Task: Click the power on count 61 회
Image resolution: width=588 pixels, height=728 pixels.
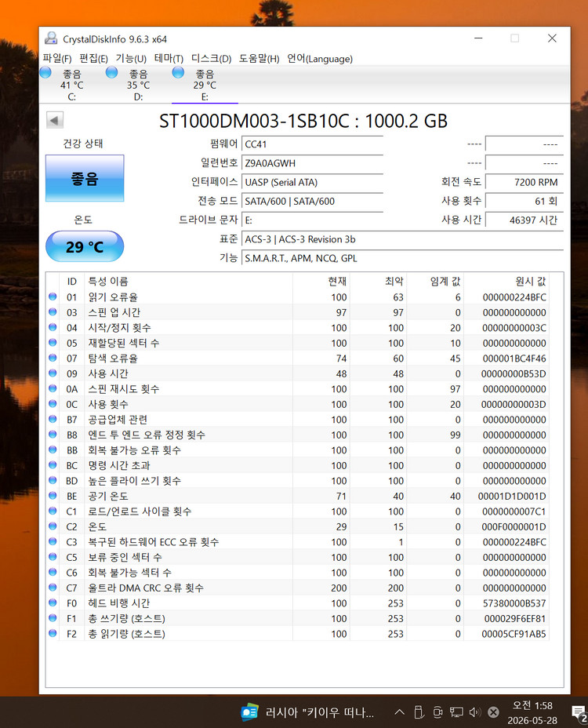Action: click(524, 201)
